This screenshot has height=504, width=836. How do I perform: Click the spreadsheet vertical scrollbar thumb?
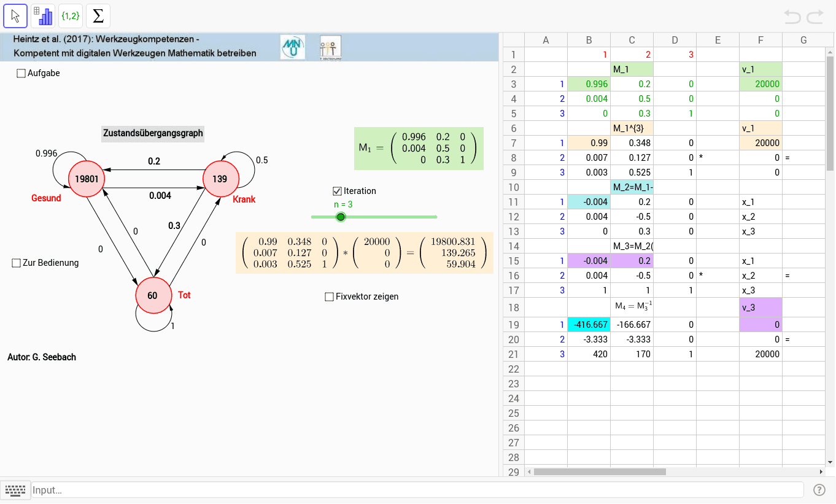click(x=830, y=113)
